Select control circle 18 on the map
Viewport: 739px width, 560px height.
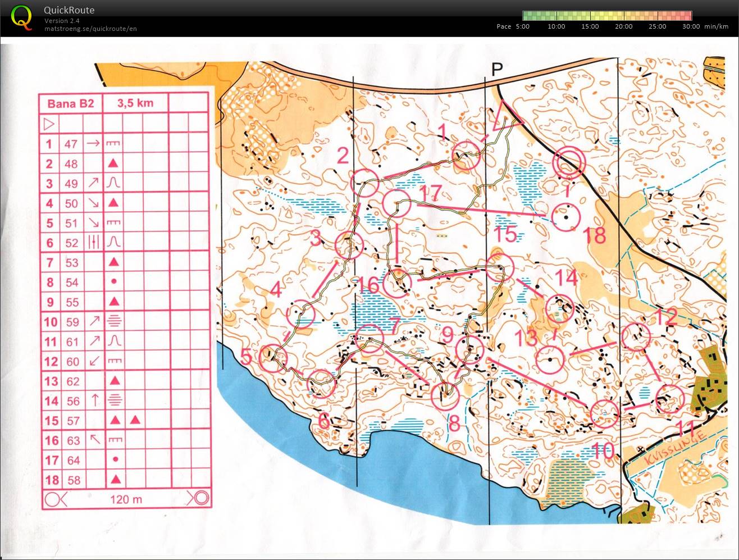(x=566, y=217)
